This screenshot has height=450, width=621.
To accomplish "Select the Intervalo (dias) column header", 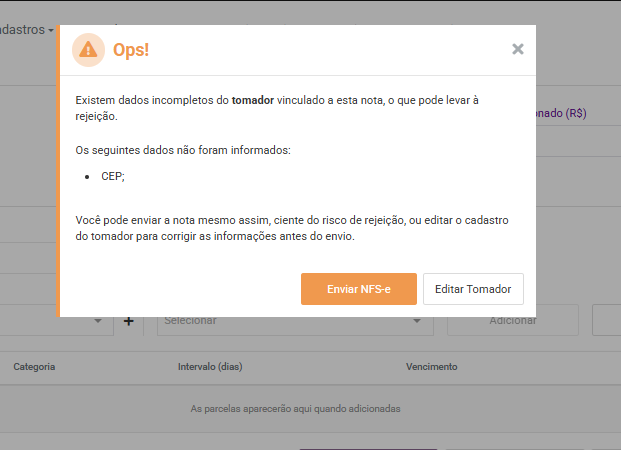I will [x=210, y=367].
